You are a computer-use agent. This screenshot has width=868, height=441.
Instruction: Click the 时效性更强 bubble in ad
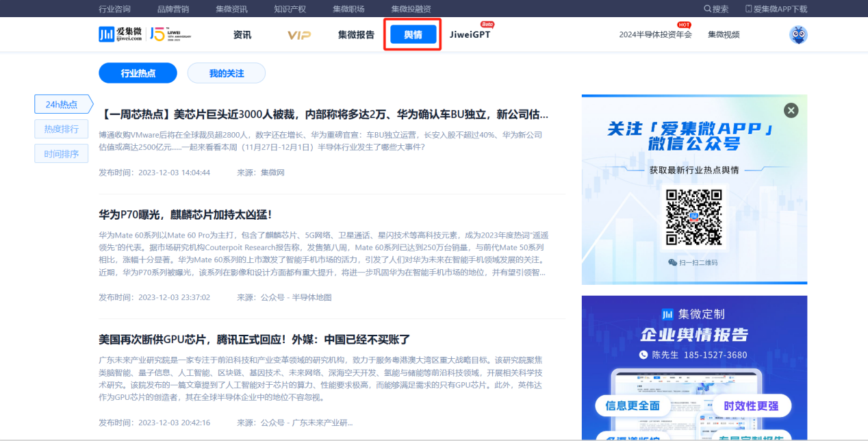click(752, 405)
